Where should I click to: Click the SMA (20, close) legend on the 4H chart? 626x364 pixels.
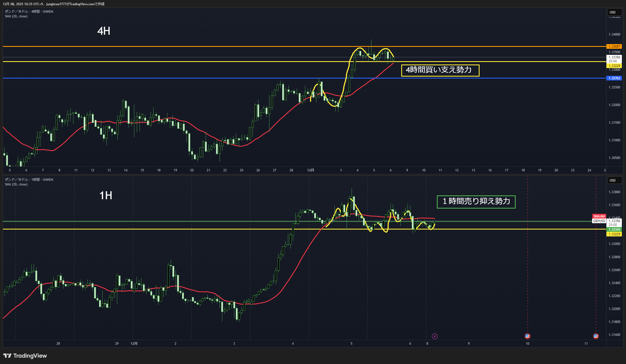[x=16, y=16]
